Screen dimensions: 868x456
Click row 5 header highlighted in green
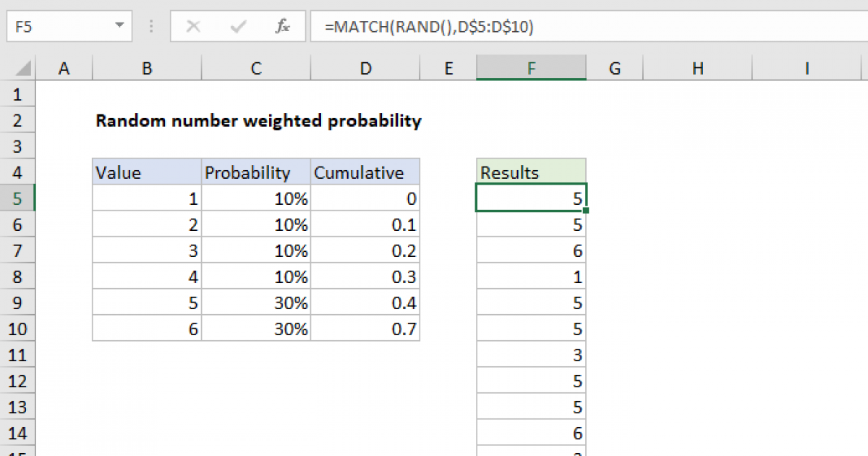[x=18, y=198]
